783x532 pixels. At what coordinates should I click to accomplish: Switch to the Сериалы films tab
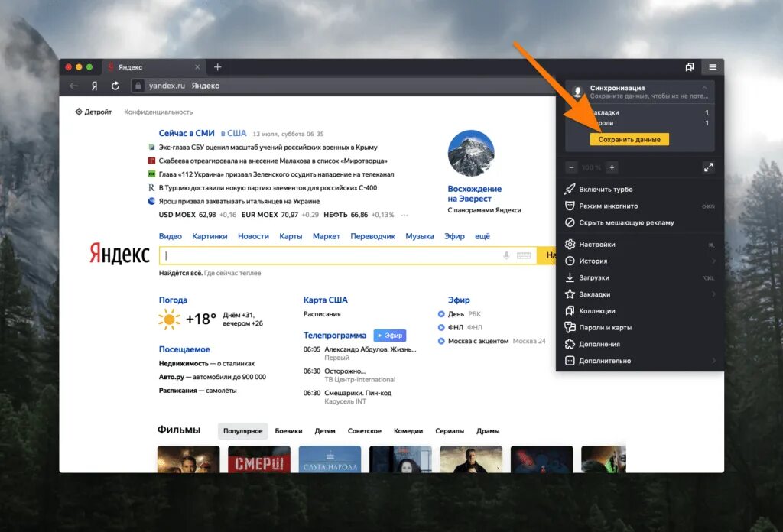tap(450, 430)
